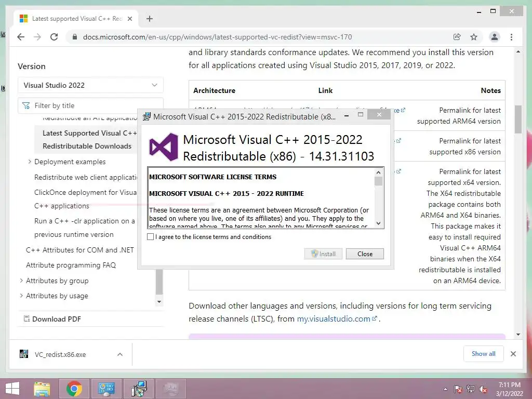Open the Chrome three-dot menu
Screen dimensions: 532x399
pos(511,37)
